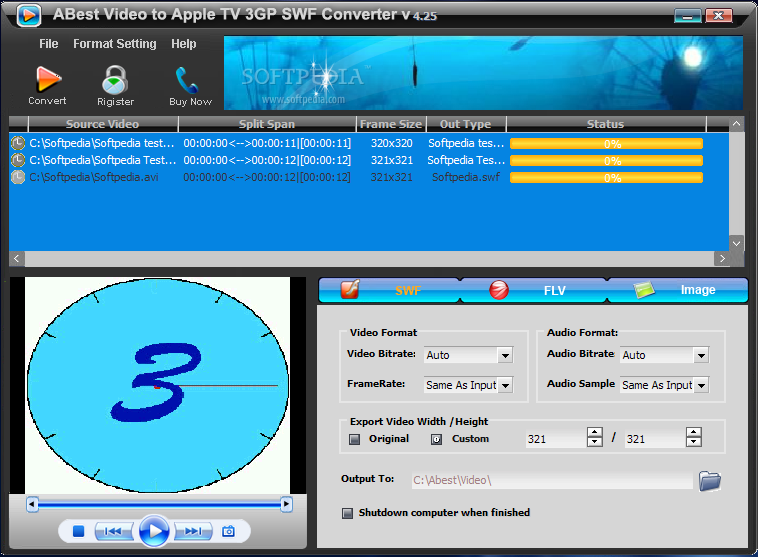Open the FrameRate dropdown
Image resolution: width=758 pixels, height=557 pixels.
pos(505,385)
